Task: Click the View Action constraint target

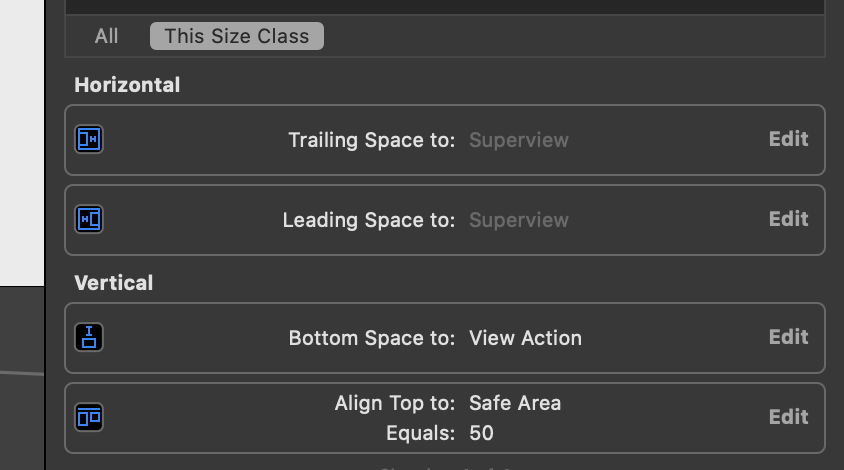Action: tap(525, 338)
